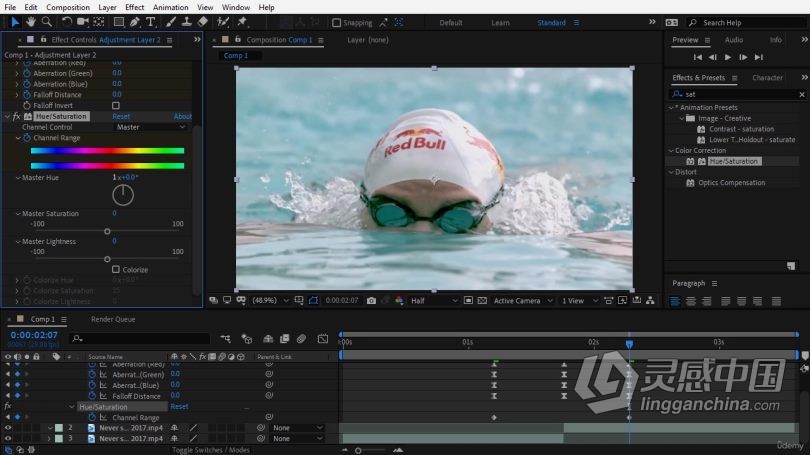Click the Graph Editor icon in timeline

tap(323, 339)
